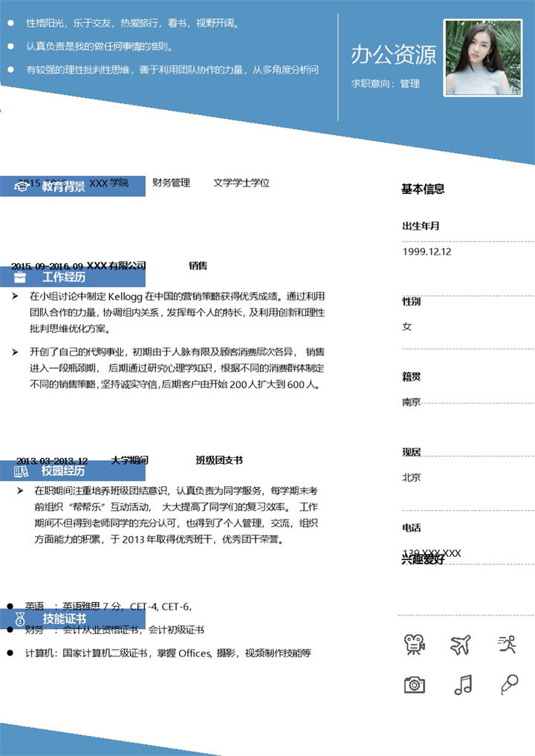This screenshot has width=535, height=756.
Task: Click the text 班级团支书
Action: click(x=219, y=460)
